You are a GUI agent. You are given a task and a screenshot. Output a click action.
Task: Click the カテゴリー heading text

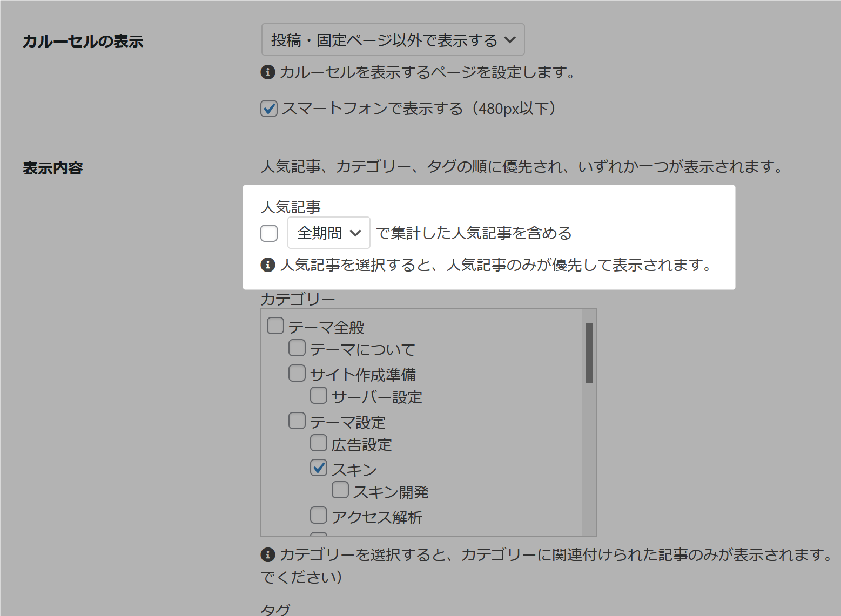[x=298, y=299]
